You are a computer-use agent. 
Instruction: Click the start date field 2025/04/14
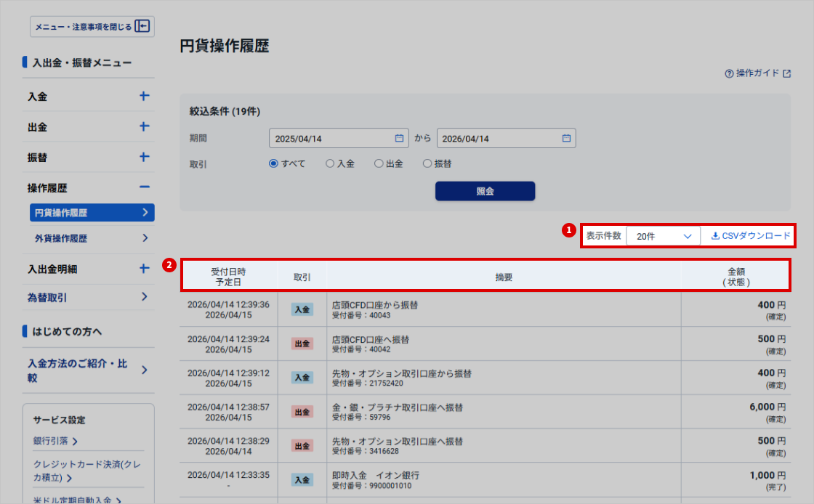[x=330, y=139]
